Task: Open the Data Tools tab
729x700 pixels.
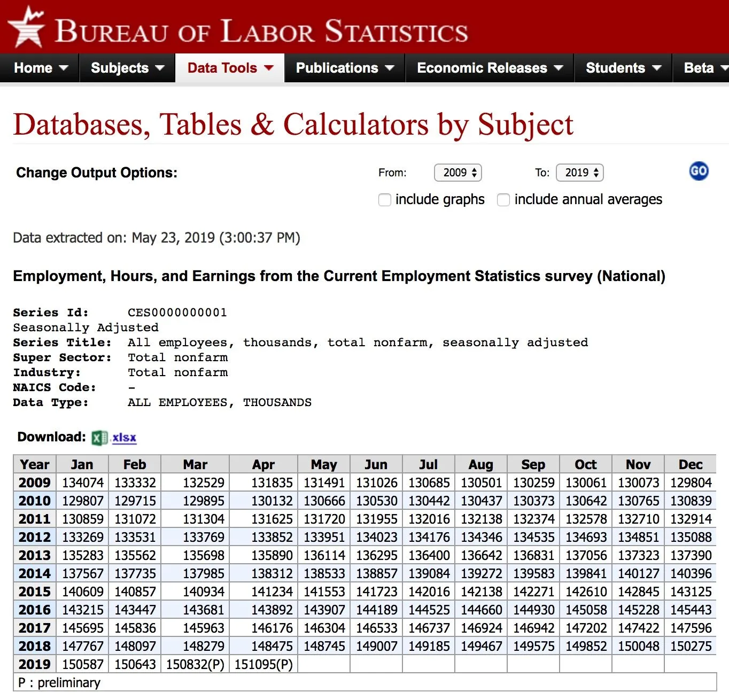Action: pos(230,68)
